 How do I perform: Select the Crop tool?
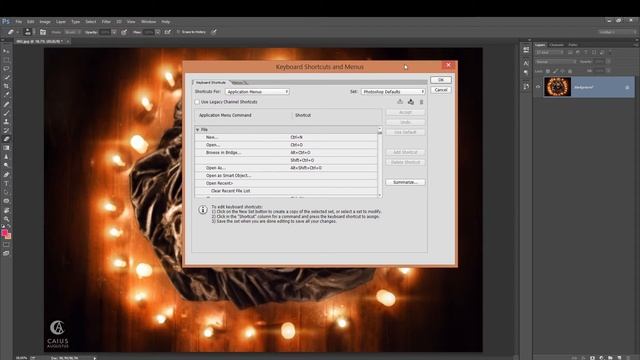pos(6,86)
